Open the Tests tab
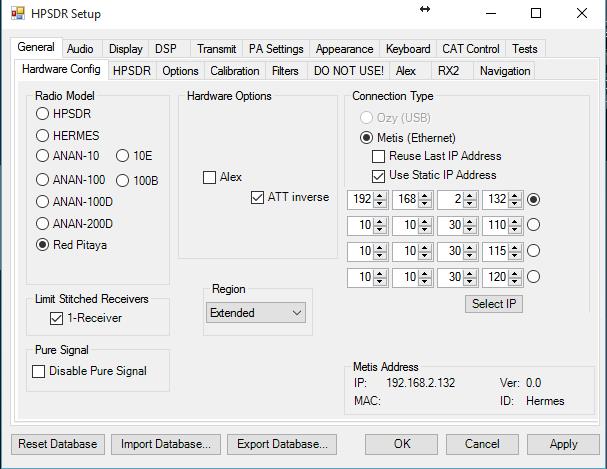Screen dimensions: 607x469 tap(525, 49)
